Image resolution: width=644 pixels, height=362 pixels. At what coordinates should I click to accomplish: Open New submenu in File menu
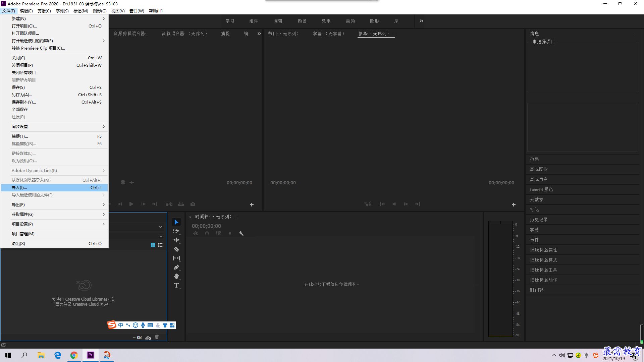(x=54, y=18)
